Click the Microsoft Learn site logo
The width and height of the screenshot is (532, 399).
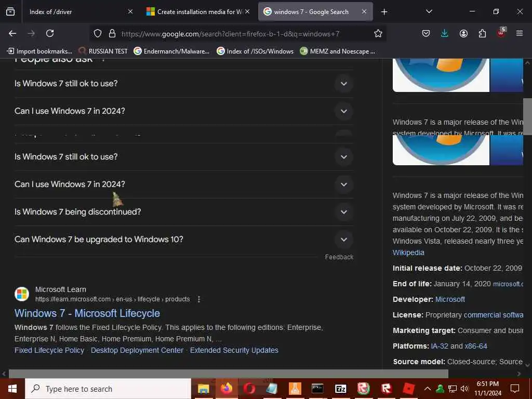[x=22, y=294]
